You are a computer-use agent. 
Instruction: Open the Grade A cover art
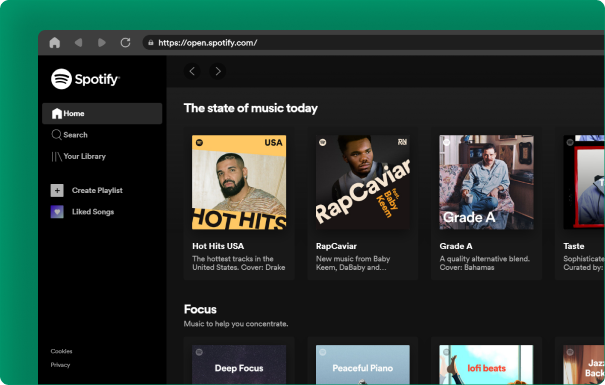pos(487,182)
